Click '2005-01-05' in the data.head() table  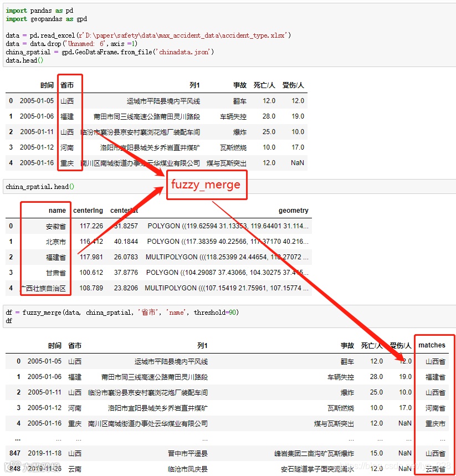(x=37, y=101)
